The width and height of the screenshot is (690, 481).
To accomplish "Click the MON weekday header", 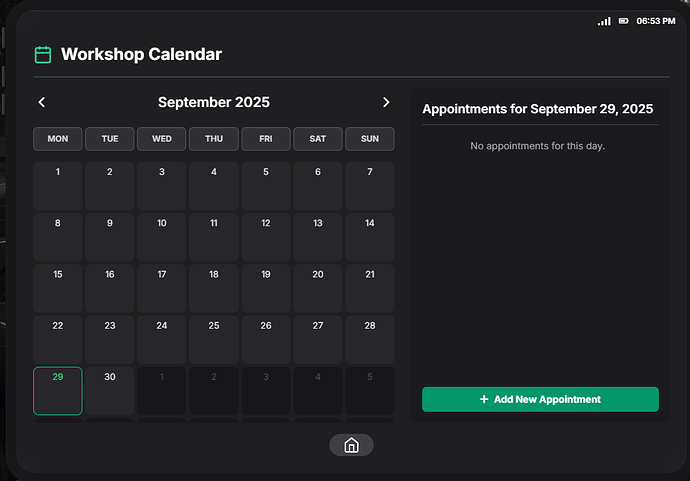I will pos(58,139).
